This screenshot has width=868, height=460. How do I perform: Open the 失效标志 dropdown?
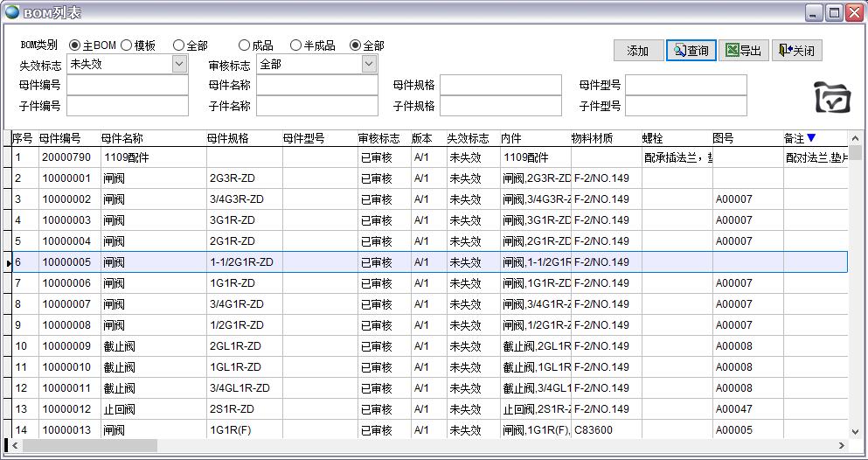(x=179, y=65)
